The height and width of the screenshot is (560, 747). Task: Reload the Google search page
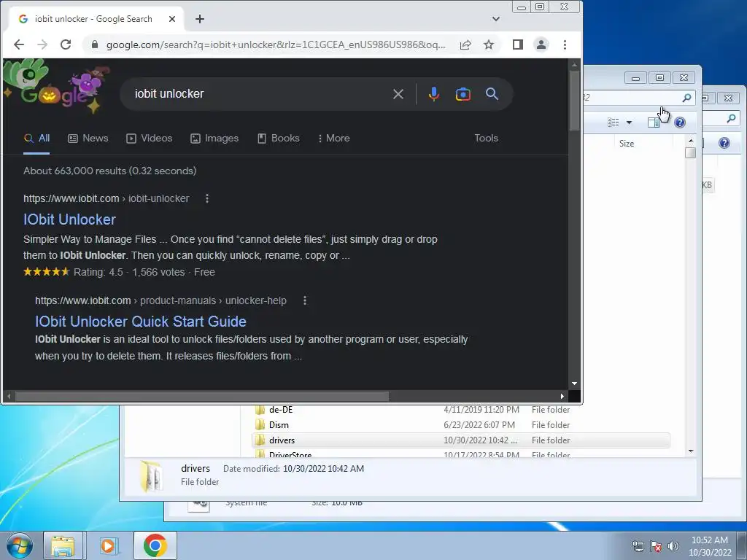(66, 44)
